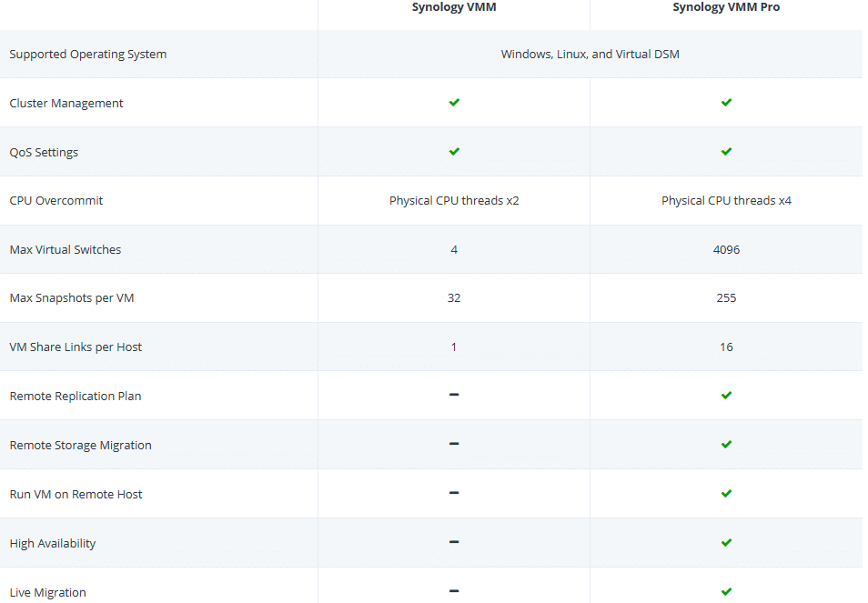
Task: Click Remote Replication Plan dash under Synology VMM
Action: point(454,395)
